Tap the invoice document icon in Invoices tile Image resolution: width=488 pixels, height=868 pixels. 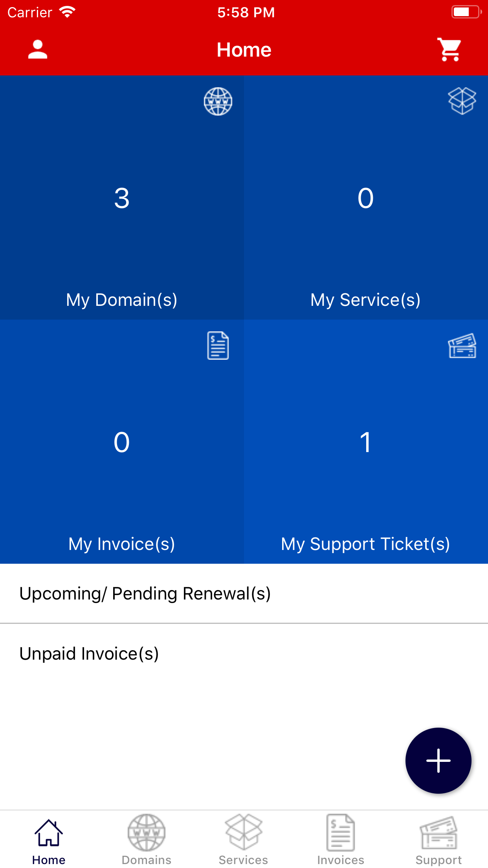coord(218,346)
